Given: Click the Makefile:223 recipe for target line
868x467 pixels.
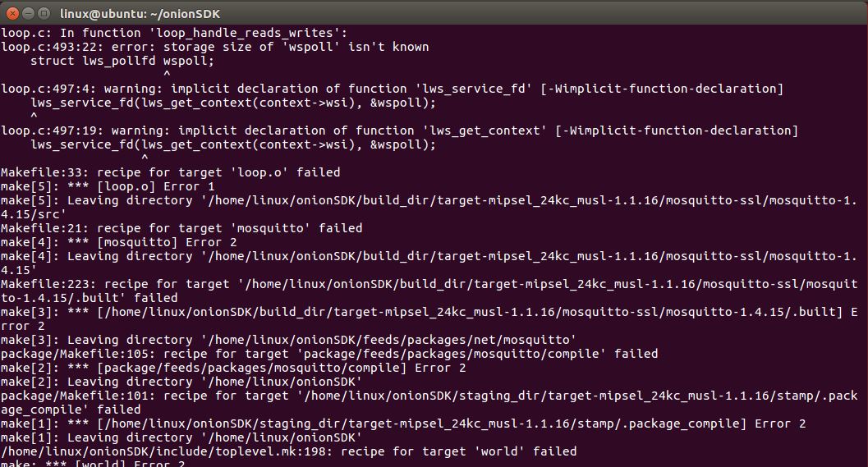Looking at the screenshot, I should point(429,291).
